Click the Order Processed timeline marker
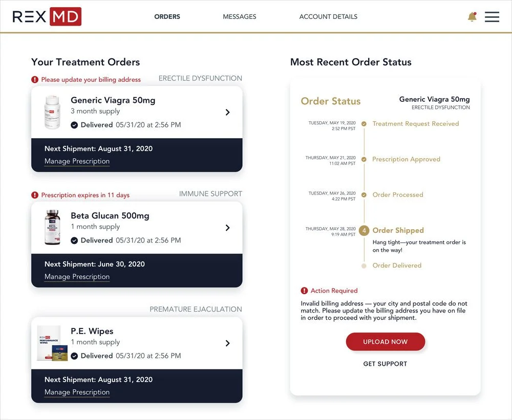The width and height of the screenshot is (512, 420). point(364,195)
